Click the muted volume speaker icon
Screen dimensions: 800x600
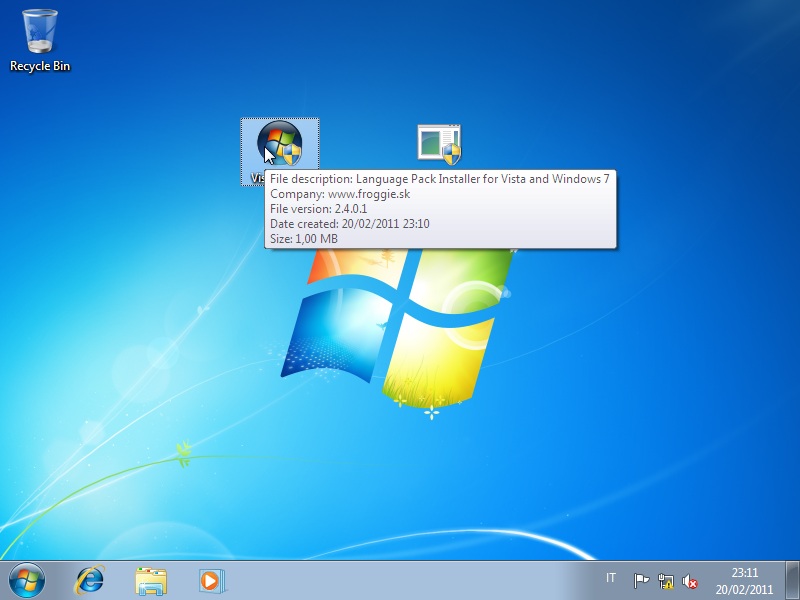pyautogui.click(x=690, y=581)
